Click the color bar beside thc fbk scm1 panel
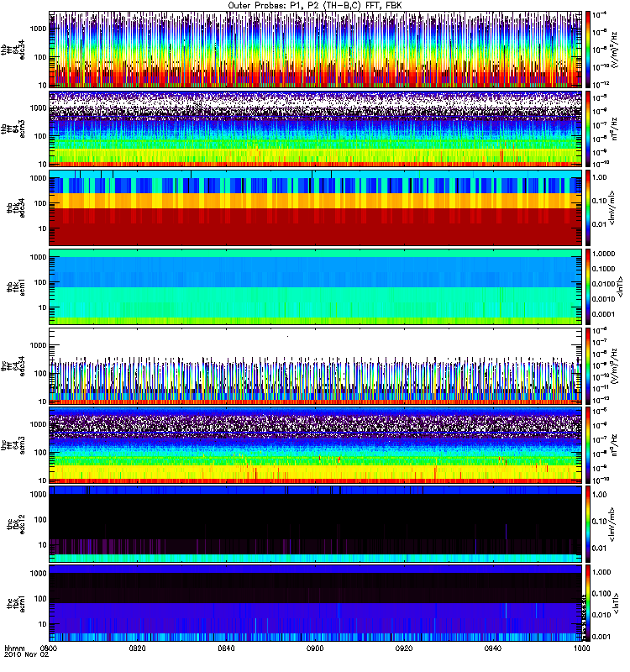This screenshot has width=630, height=672. coord(588,603)
